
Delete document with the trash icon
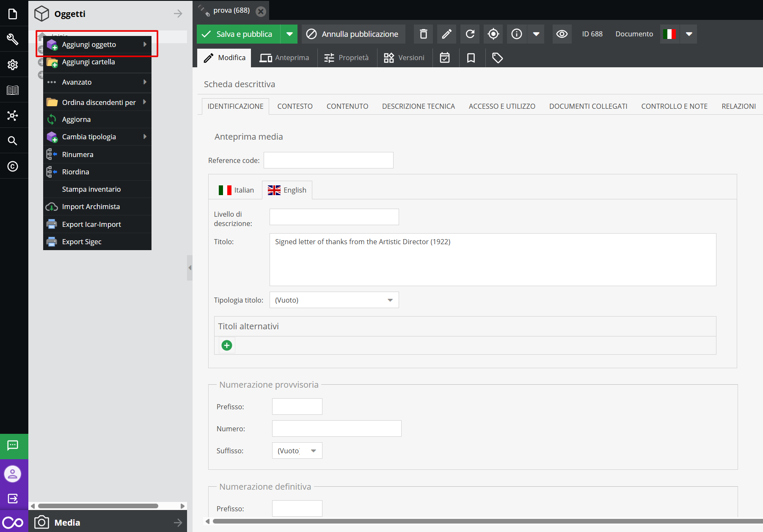(x=423, y=34)
